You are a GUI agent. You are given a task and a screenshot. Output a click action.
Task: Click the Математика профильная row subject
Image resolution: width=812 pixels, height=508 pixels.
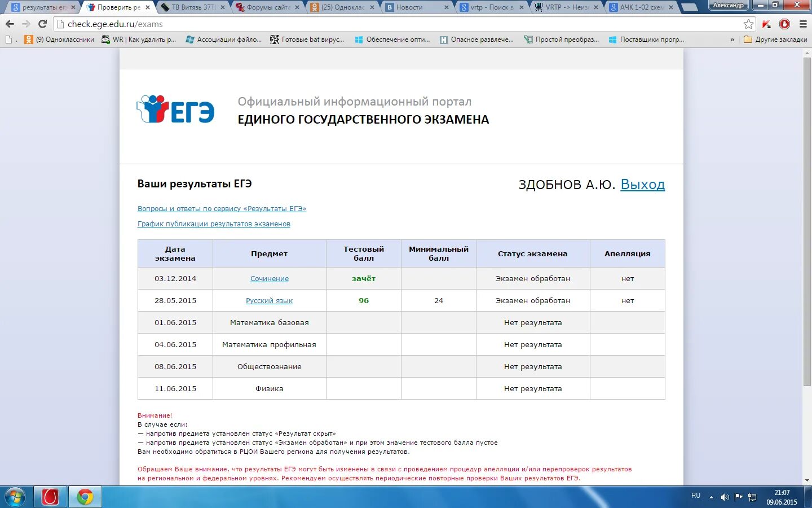pyautogui.click(x=269, y=345)
